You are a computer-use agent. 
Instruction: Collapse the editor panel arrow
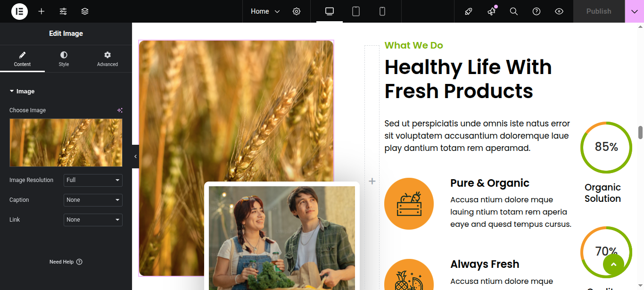[136, 157]
